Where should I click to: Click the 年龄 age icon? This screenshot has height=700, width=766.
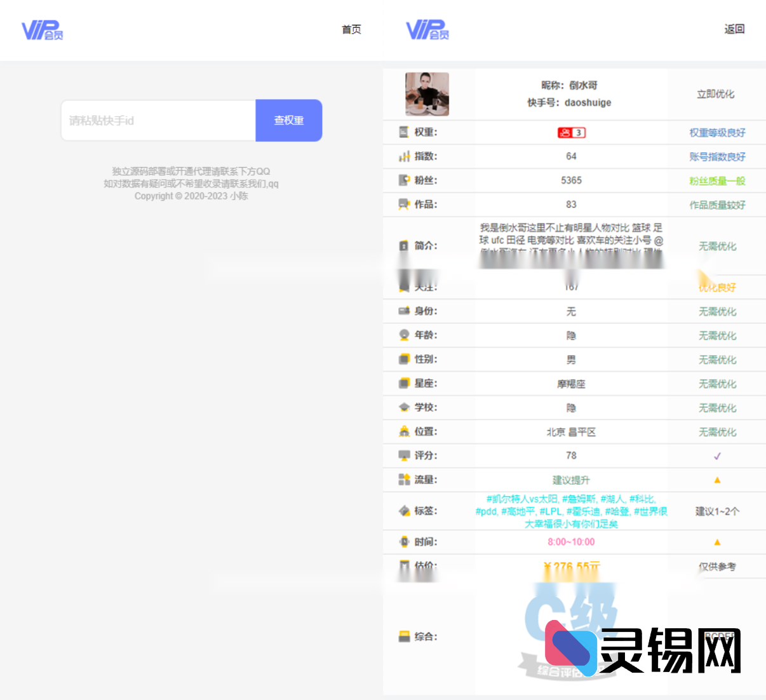(x=404, y=335)
